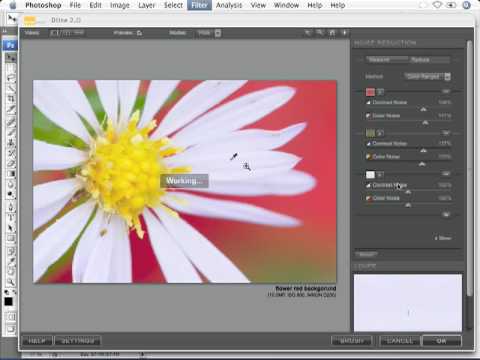Click the loupe preview area
The image size is (480, 360).
[x=408, y=303]
